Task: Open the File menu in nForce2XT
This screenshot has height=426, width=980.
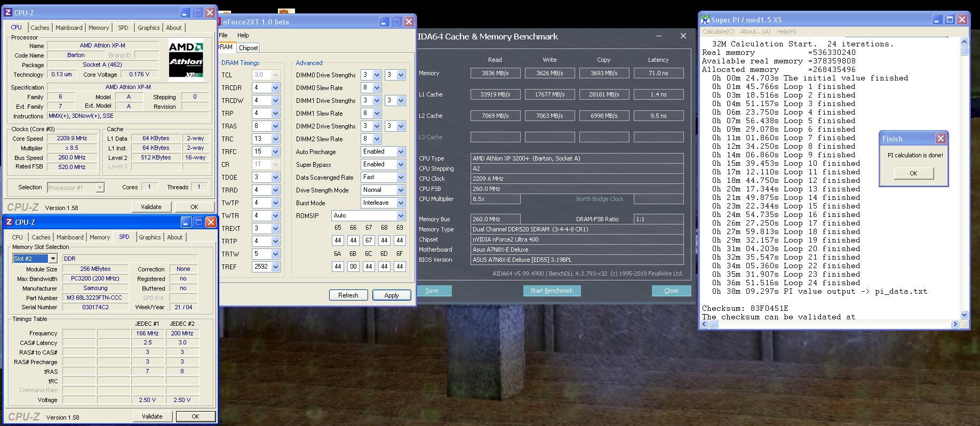Action: [x=223, y=35]
